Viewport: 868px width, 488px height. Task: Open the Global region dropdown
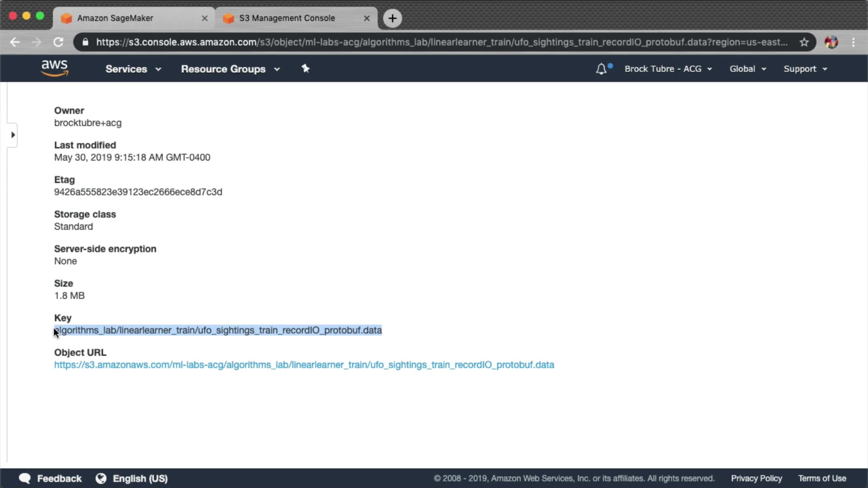coord(747,69)
